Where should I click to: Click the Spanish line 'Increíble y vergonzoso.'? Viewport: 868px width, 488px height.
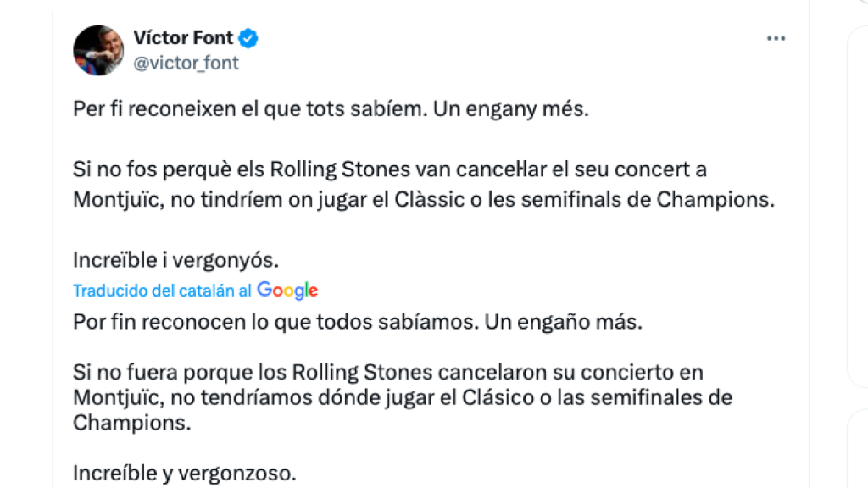pos(184,473)
